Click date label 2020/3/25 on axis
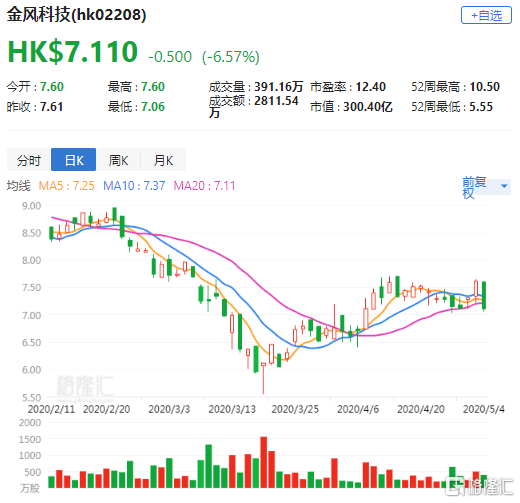 pyautogui.click(x=295, y=409)
